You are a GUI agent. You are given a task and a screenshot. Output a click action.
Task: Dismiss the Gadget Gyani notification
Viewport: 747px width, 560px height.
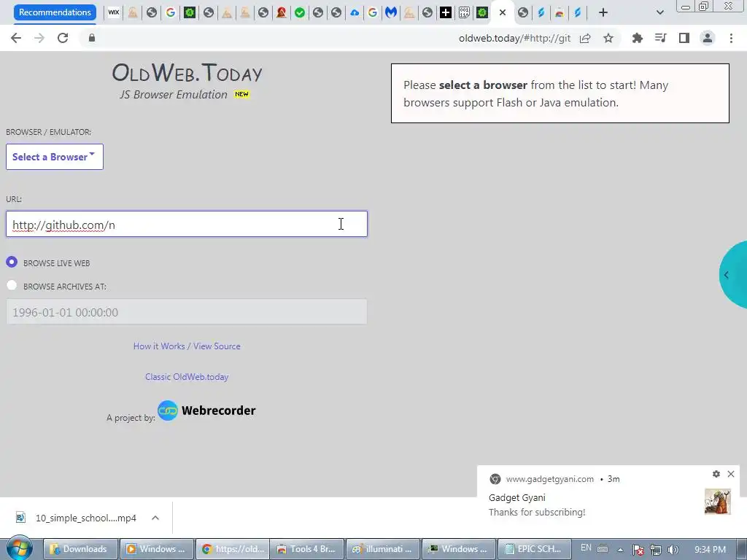pos(731,474)
